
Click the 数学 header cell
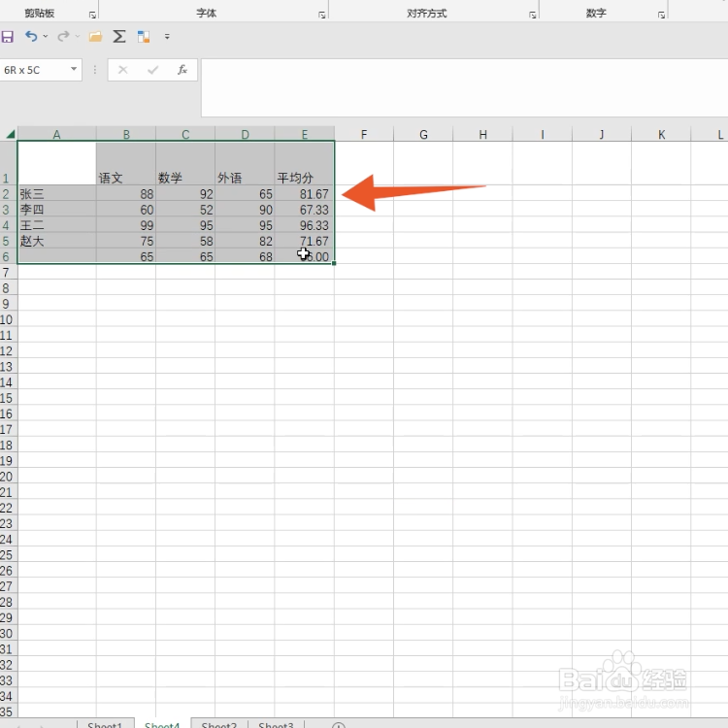coord(185,163)
